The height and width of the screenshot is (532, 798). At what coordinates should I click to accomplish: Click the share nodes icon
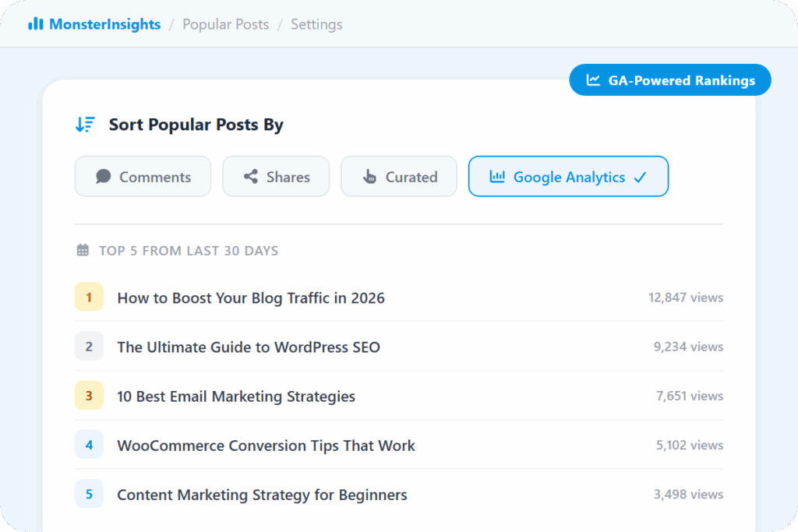click(250, 177)
